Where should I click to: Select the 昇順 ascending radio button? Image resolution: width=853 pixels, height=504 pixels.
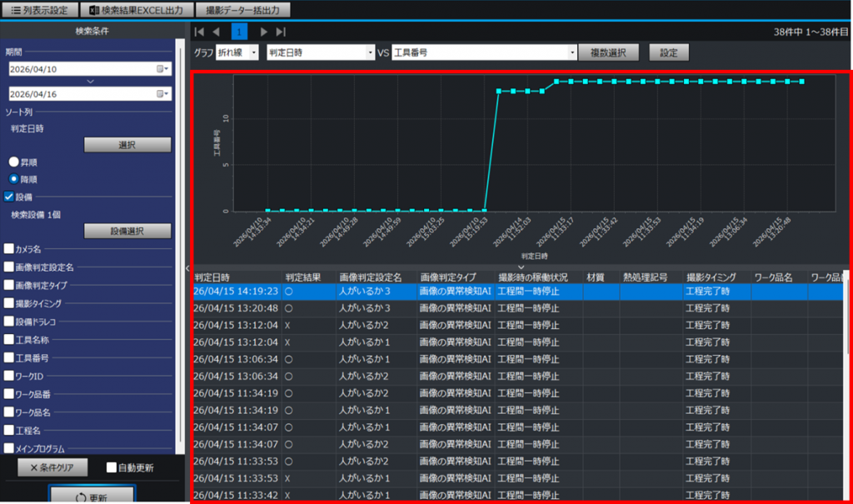click(x=14, y=162)
